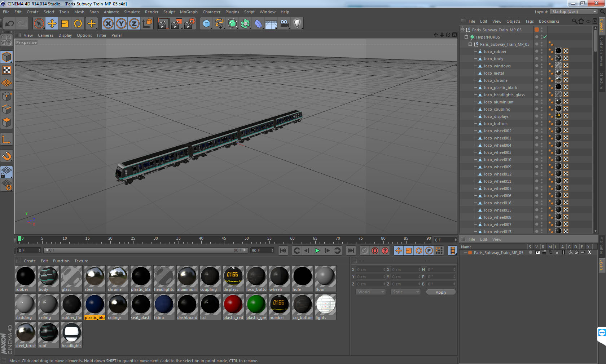This screenshot has width=606, height=364.
Task: Open material manager Texture menu
Action: 81,261
